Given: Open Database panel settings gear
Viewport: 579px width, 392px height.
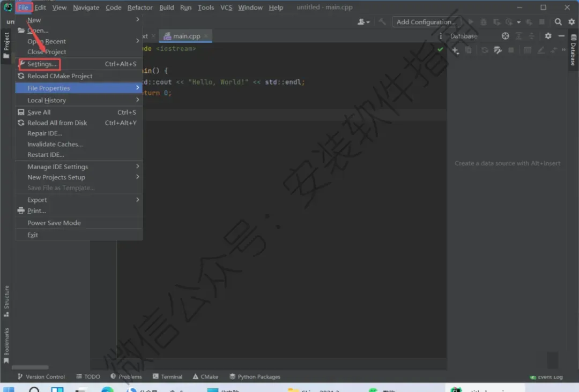Looking at the screenshot, I should (548, 36).
